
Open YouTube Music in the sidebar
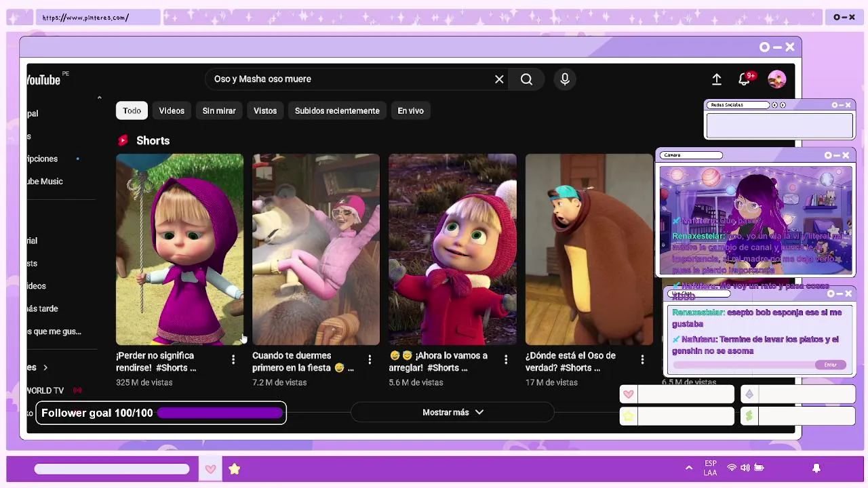[x=45, y=181]
